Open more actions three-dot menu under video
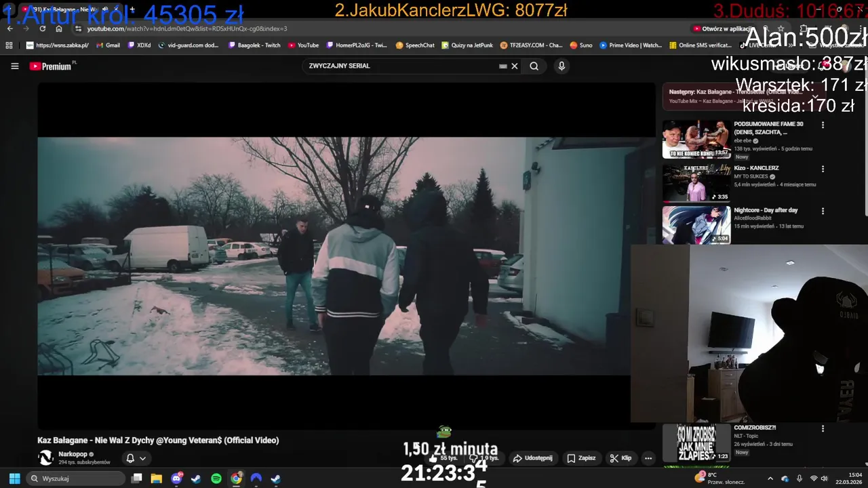 click(648, 458)
